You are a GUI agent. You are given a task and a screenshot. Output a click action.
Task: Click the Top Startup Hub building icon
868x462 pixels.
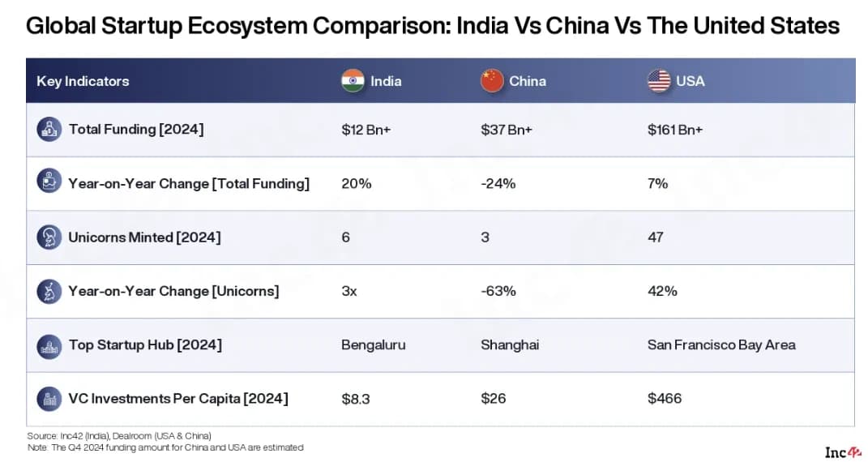point(49,346)
